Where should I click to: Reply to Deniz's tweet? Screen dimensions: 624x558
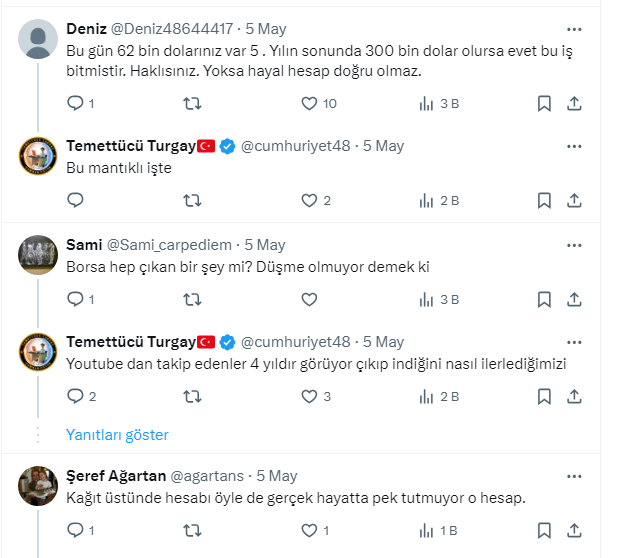tap(75, 103)
